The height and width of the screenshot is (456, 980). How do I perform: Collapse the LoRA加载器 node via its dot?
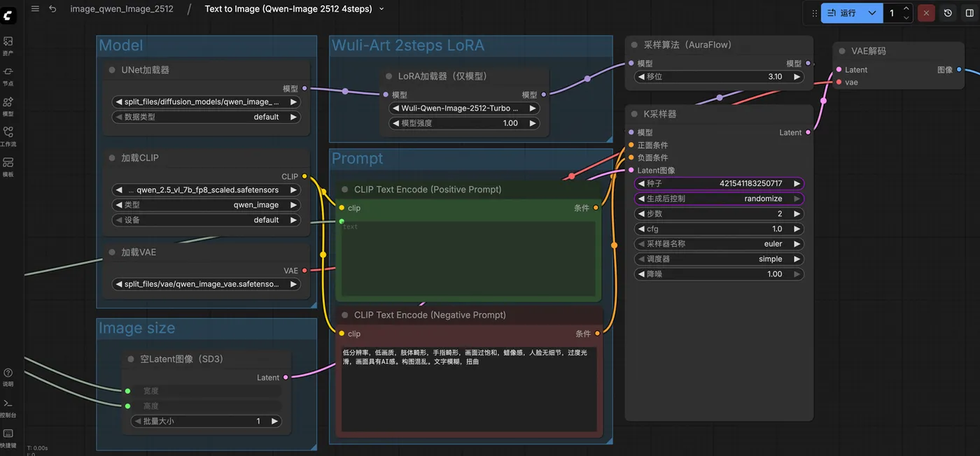coord(389,76)
